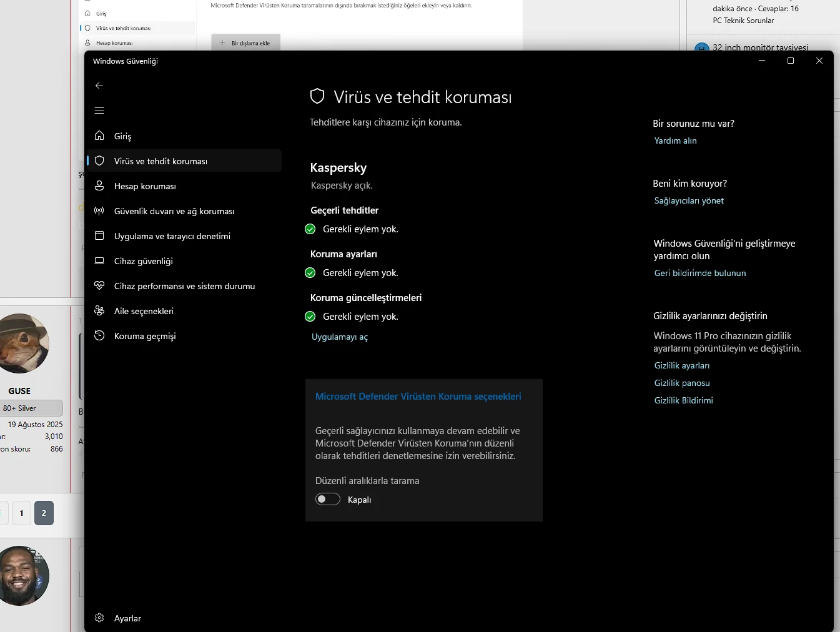
Task: Open Koruma geçmişi history icon
Action: click(99, 335)
